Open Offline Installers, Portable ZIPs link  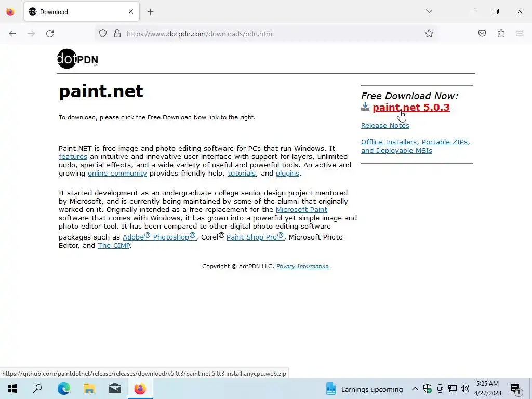(x=415, y=146)
